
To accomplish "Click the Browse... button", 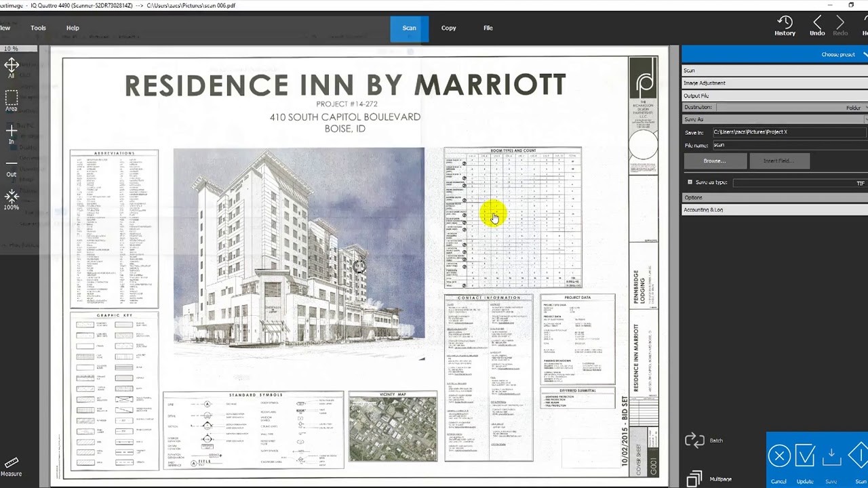I will point(715,161).
